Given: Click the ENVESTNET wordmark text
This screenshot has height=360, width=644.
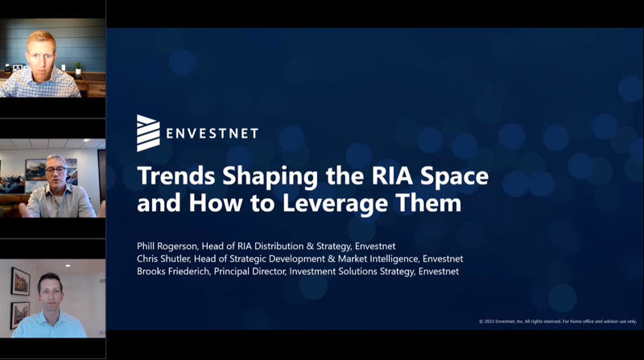Looking at the screenshot, I should tap(213, 134).
